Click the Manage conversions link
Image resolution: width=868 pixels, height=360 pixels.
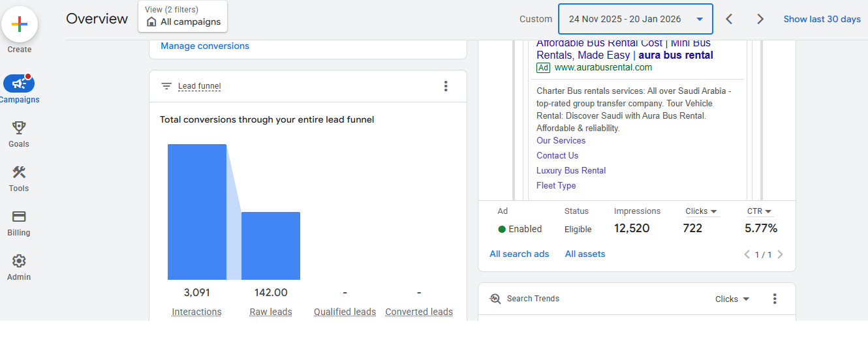click(205, 46)
